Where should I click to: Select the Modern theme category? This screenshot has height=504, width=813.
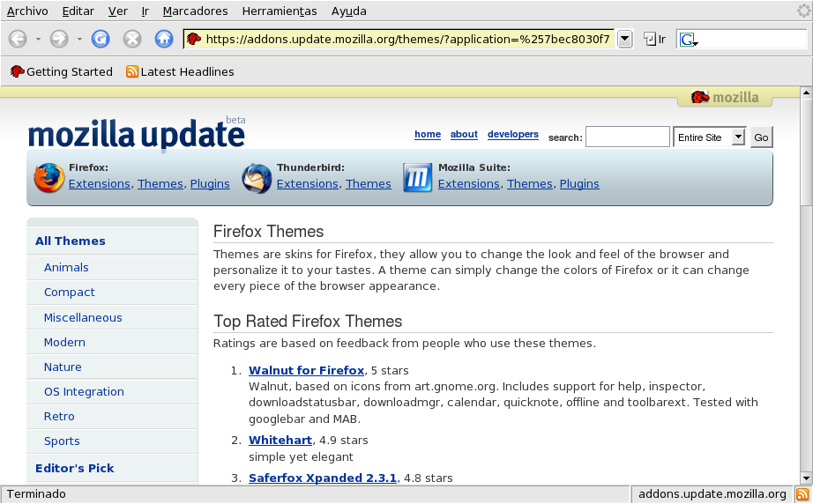[x=65, y=343]
